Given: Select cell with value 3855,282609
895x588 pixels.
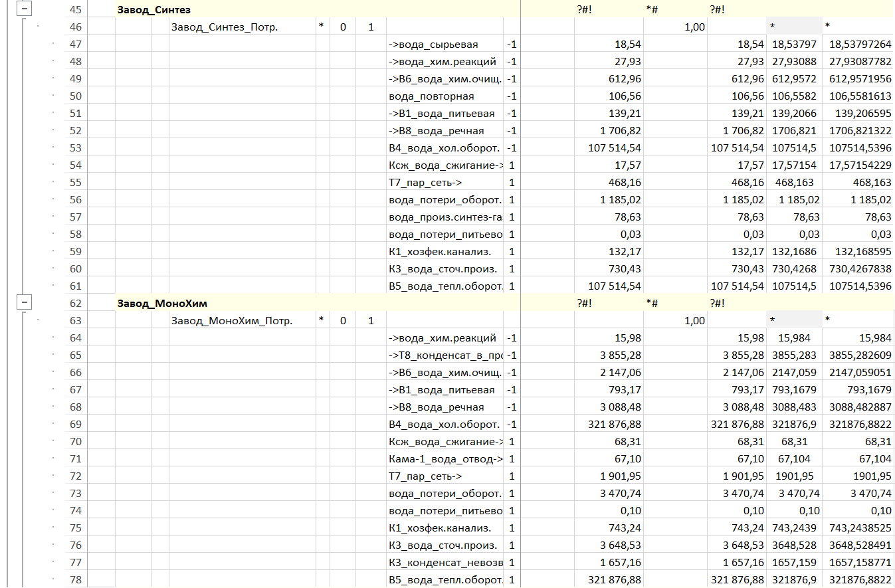Looking at the screenshot, I should point(858,355).
